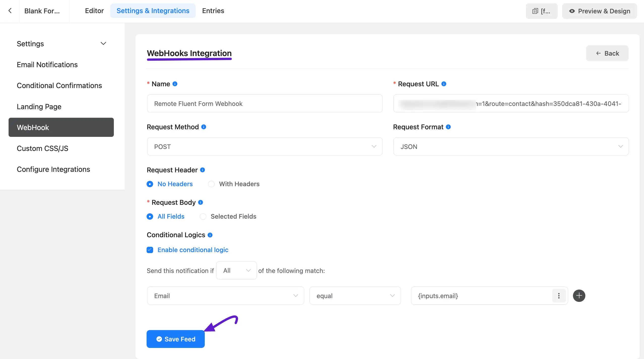Click the back chevron icon at top left
The height and width of the screenshot is (359, 644).
click(10, 11)
